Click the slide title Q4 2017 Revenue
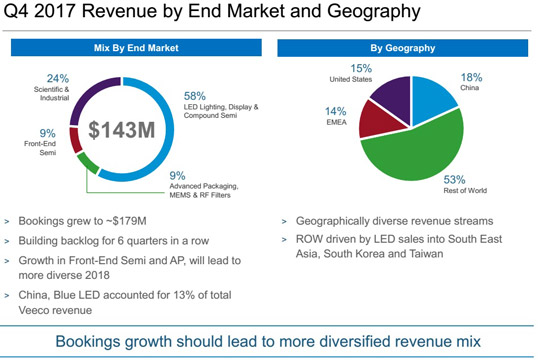 tap(212, 11)
